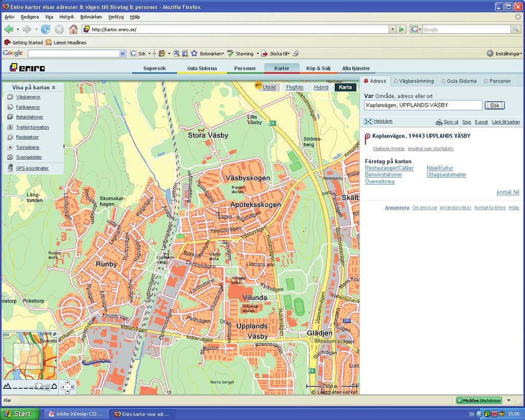
Task: Open the McAfee SiteAdvisor dropdown arrow
Action: click(509, 400)
